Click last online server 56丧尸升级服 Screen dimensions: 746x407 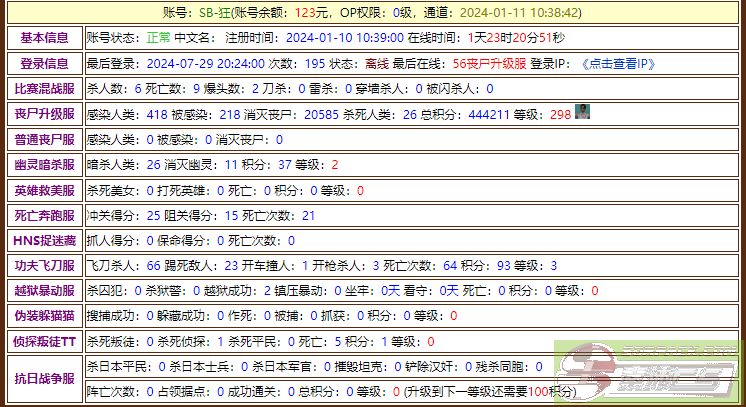pyautogui.click(x=490, y=64)
